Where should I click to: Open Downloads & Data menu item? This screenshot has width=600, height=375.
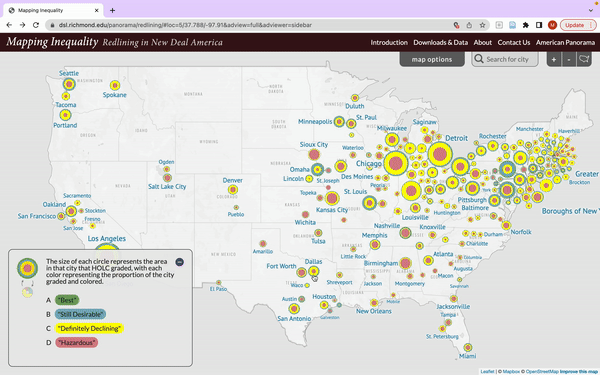[x=440, y=42]
